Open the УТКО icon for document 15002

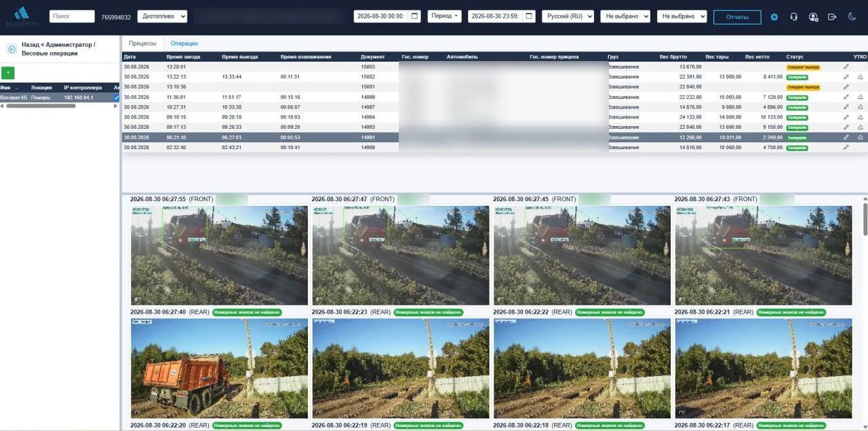861,77
